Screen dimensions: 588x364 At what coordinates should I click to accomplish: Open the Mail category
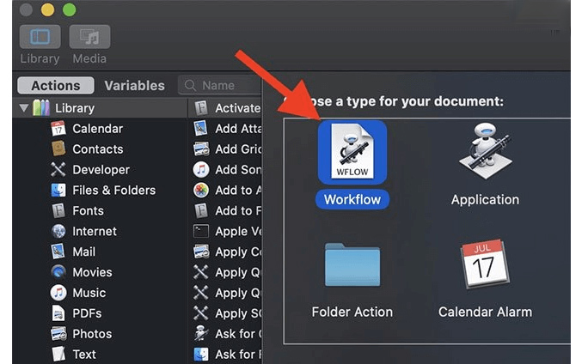coord(84,252)
